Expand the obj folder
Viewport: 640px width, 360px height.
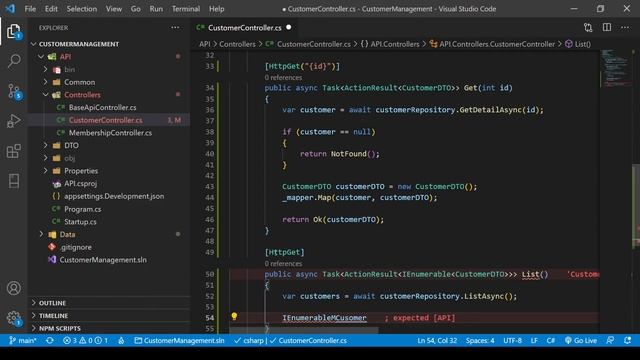pos(45,158)
